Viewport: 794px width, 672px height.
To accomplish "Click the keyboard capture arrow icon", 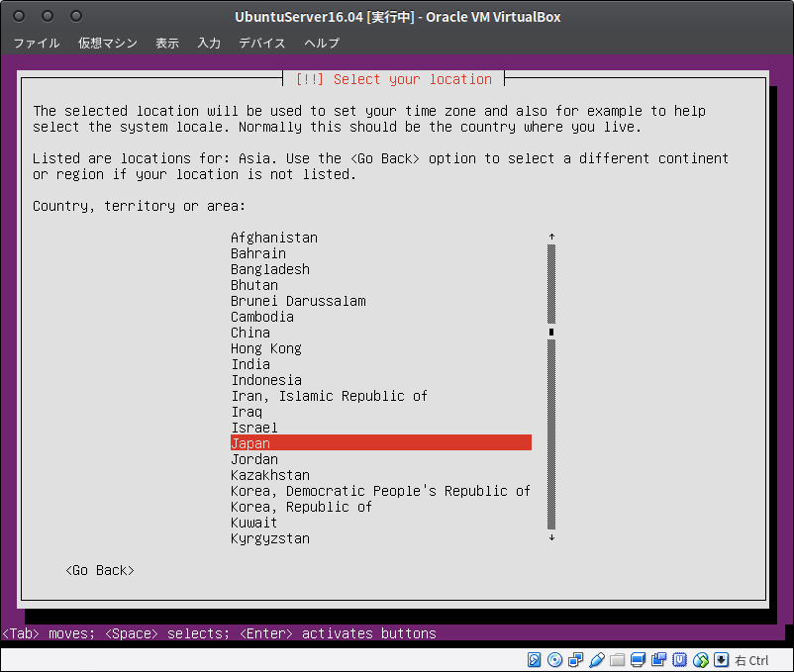I will pyautogui.click(x=721, y=660).
